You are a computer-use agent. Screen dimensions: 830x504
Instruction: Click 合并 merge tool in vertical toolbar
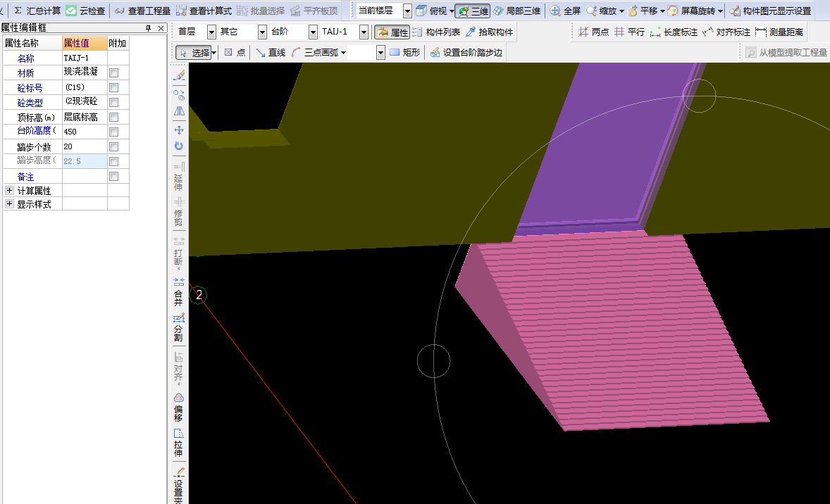[x=179, y=292]
